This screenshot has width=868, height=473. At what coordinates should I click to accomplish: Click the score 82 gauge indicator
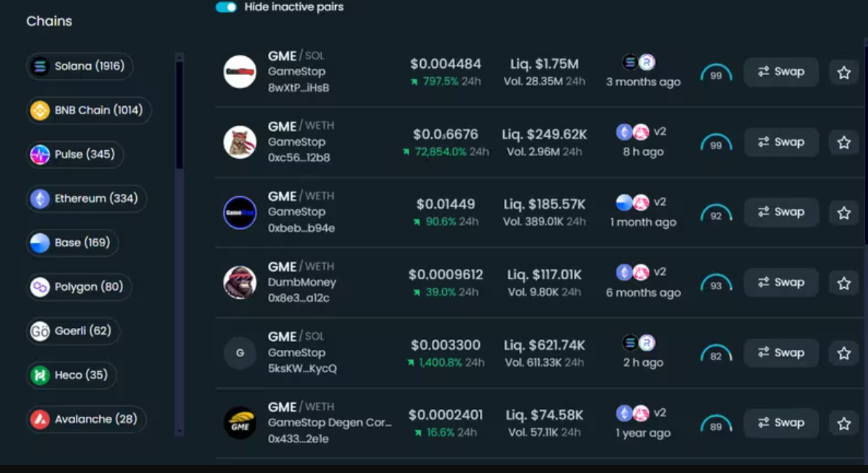click(716, 355)
